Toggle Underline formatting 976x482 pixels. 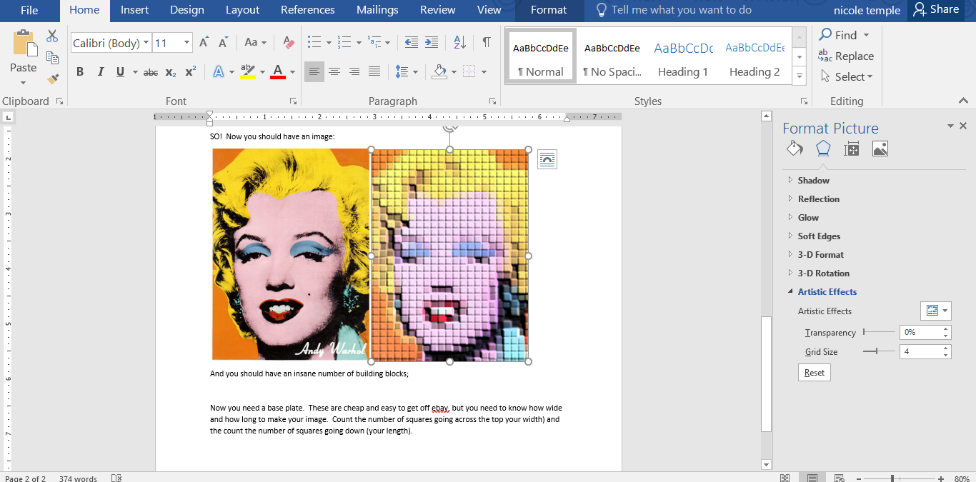tap(120, 72)
